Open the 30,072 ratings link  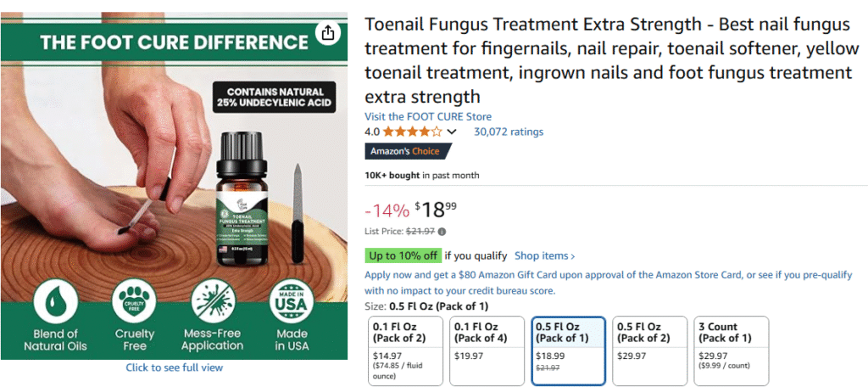509,132
